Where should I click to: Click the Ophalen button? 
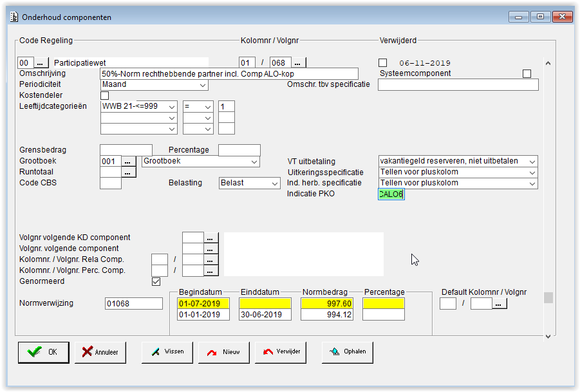[348, 352]
